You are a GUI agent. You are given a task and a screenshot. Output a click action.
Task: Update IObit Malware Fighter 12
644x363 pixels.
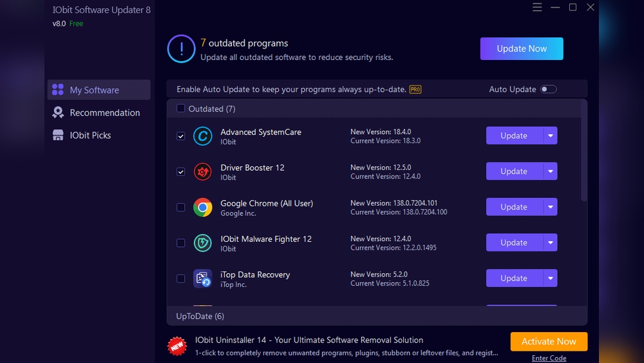click(x=515, y=242)
